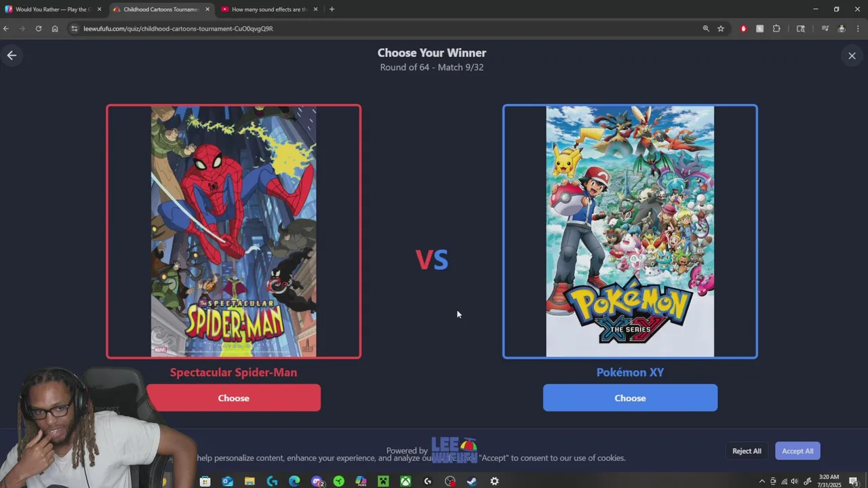Viewport: 868px width, 488px height.
Task: View site information icon in address bar
Action: [x=75, y=28]
